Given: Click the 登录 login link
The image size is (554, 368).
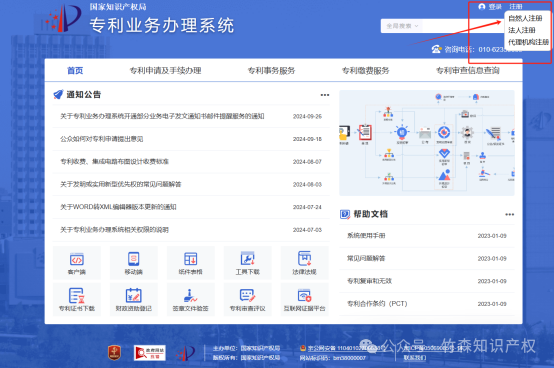Looking at the screenshot, I should pos(495,7).
